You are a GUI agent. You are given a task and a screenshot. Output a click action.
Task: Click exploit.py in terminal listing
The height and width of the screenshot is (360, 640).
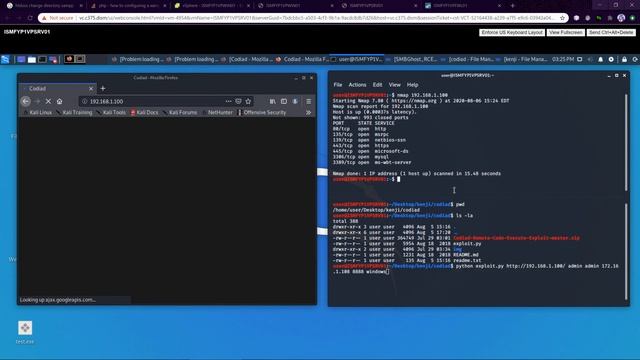tap(467, 243)
